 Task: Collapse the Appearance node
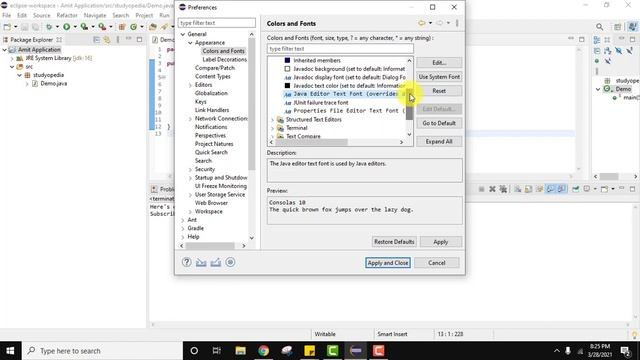coord(190,43)
